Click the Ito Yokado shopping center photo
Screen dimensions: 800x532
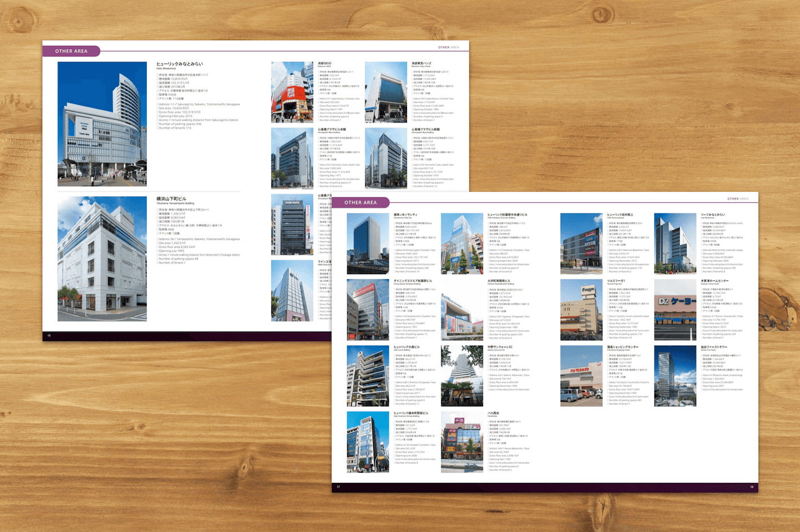[x=582, y=376]
